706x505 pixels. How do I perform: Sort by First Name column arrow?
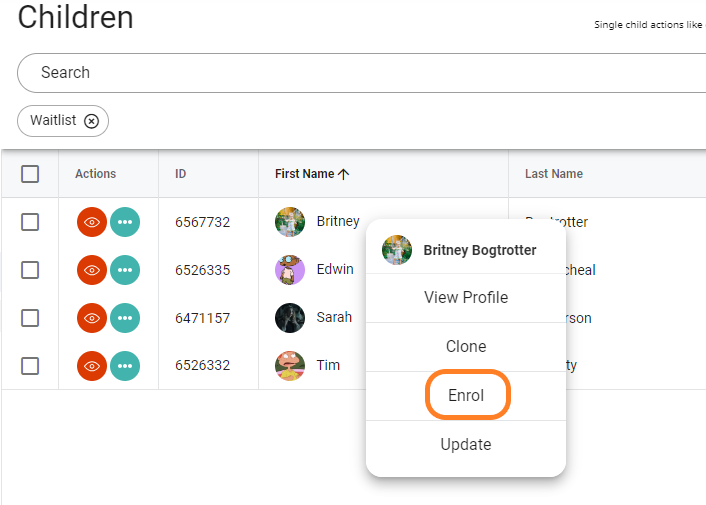pos(344,174)
